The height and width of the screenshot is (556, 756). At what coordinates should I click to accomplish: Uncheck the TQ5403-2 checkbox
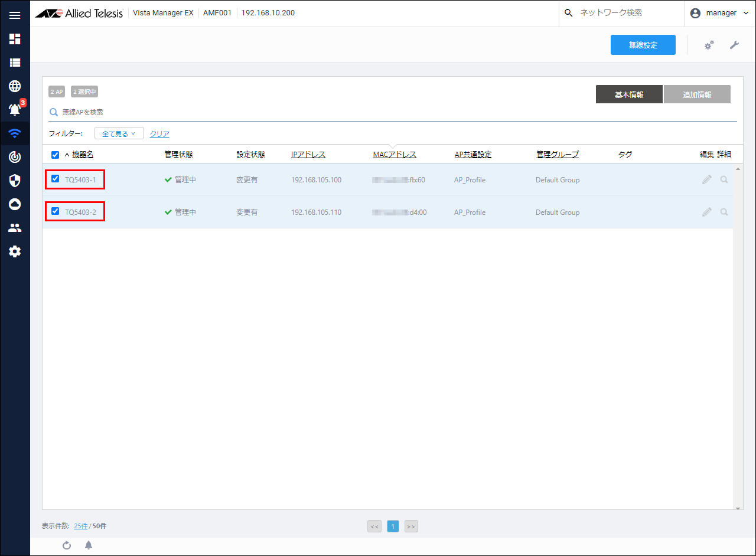coord(56,211)
